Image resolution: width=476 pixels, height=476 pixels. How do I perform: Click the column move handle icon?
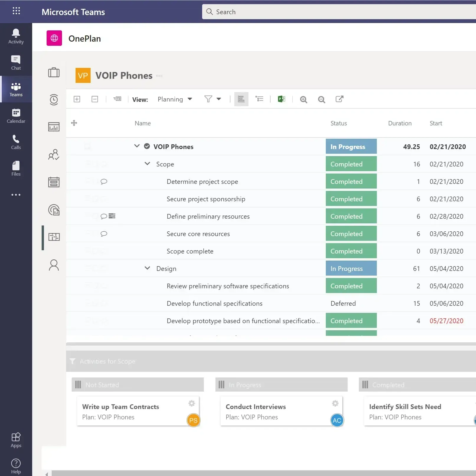pyautogui.click(x=74, y=123)
